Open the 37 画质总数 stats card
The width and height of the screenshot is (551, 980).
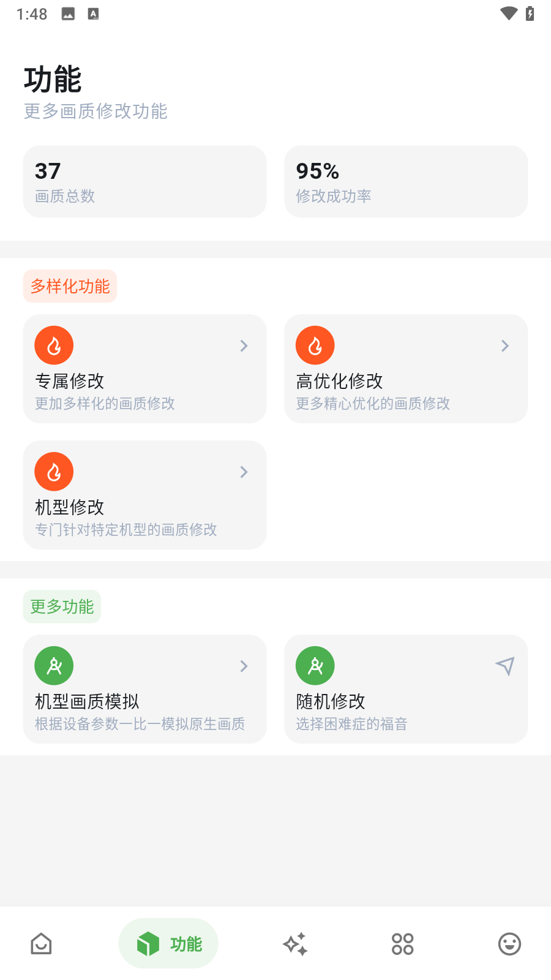[x=145, y=181]
